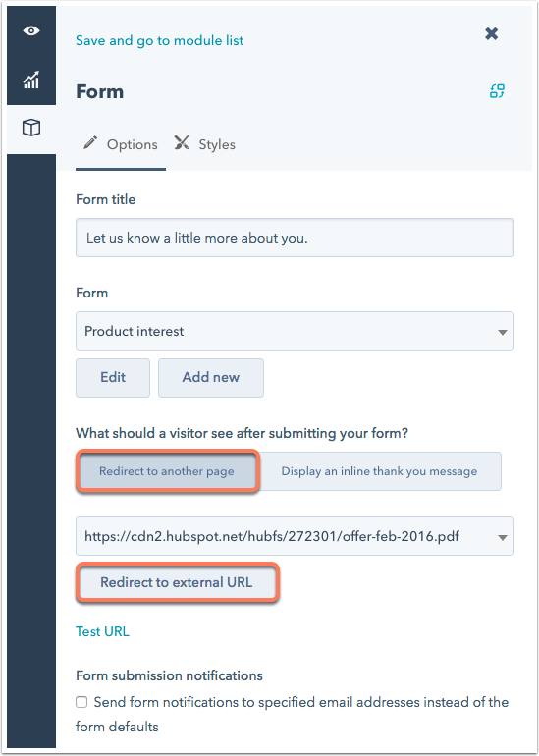
Task: Click the brush icon on Styles tab
Action: (182, 143)
